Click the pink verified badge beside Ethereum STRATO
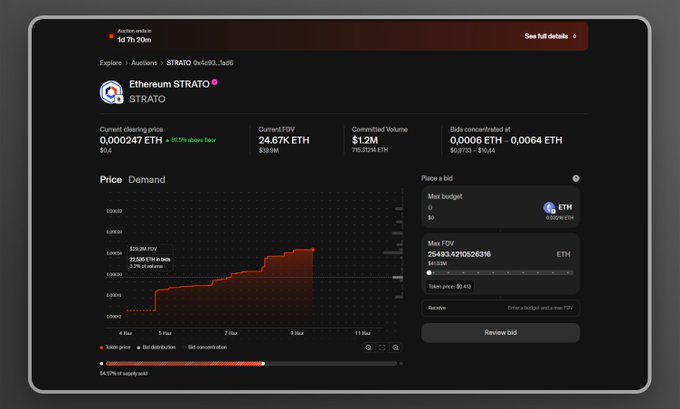The image size is (680, 409). click(214, 82)
